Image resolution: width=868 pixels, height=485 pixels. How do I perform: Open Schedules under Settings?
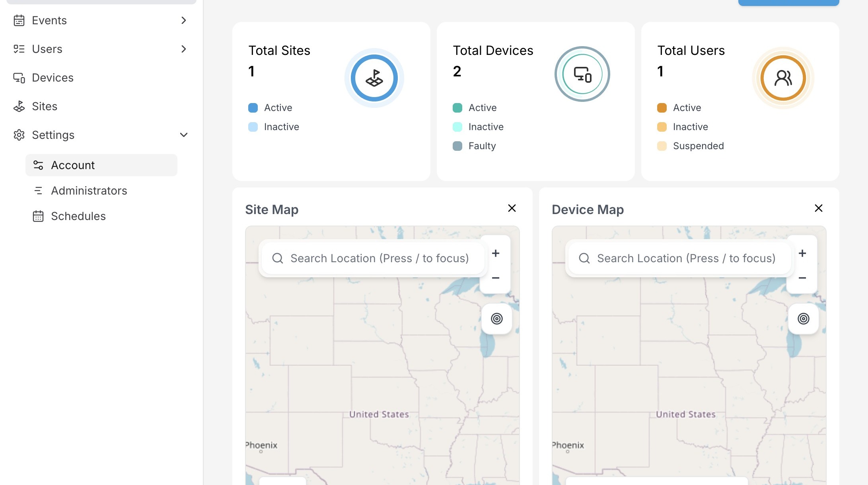point(78,216)
